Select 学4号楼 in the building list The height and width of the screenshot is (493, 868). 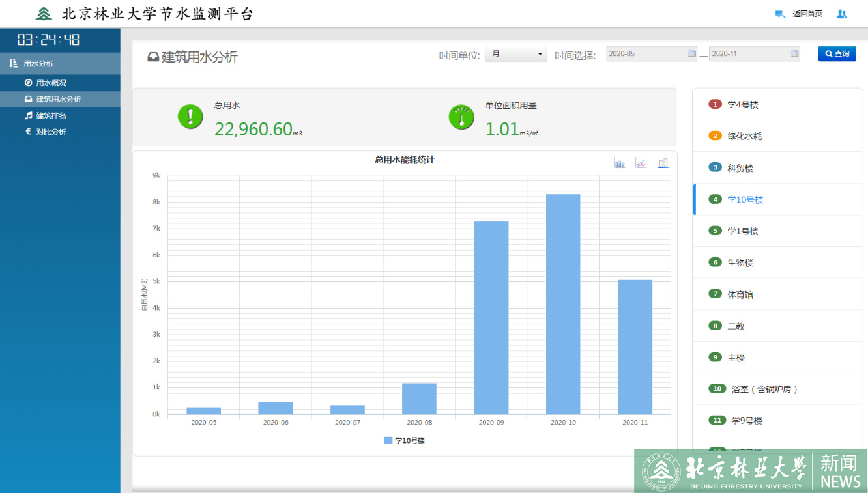click(x=743, y=105)
